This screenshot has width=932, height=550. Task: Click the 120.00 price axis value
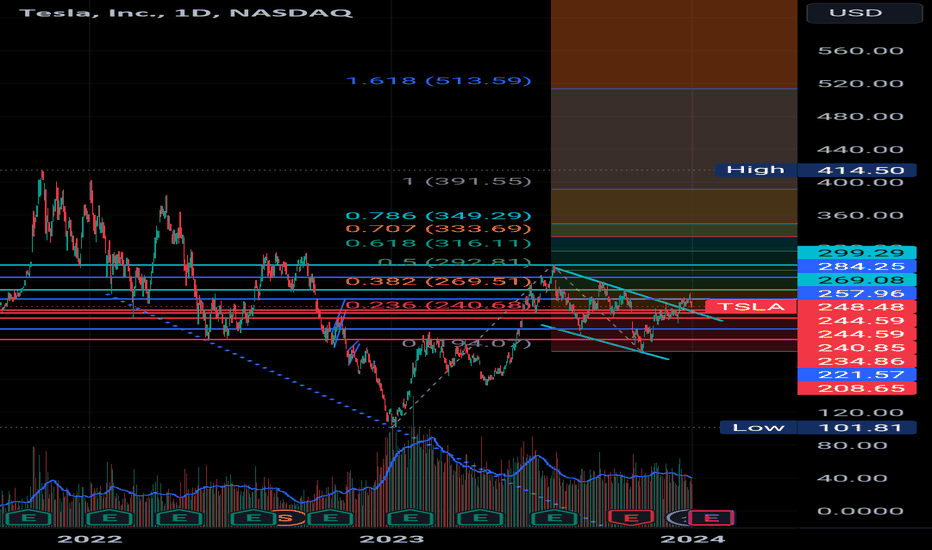pyautogui.click(x=861, y=413)
